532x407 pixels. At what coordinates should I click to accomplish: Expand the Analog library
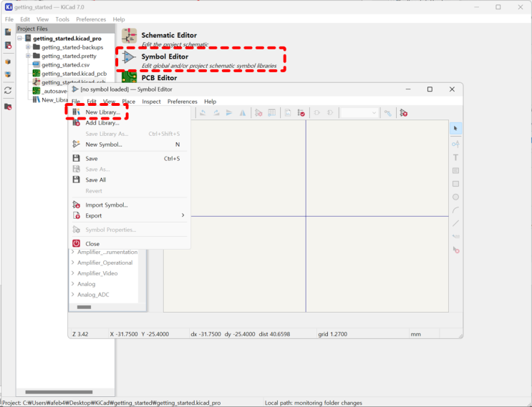tap(72, 284)
